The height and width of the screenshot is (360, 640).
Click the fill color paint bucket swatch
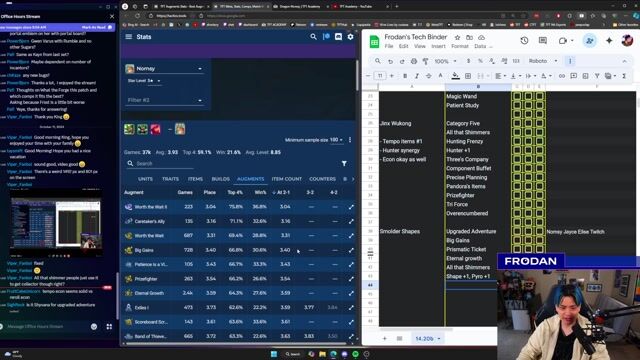[x=455, y=76]
